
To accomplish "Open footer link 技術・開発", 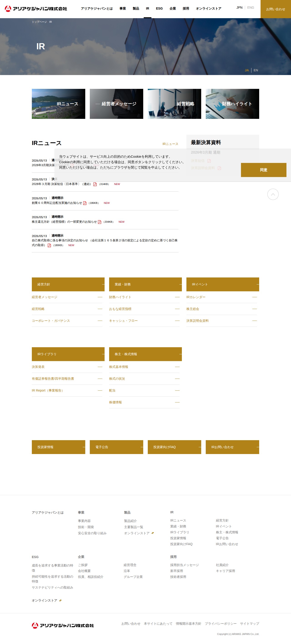I will tap(86, 527).
